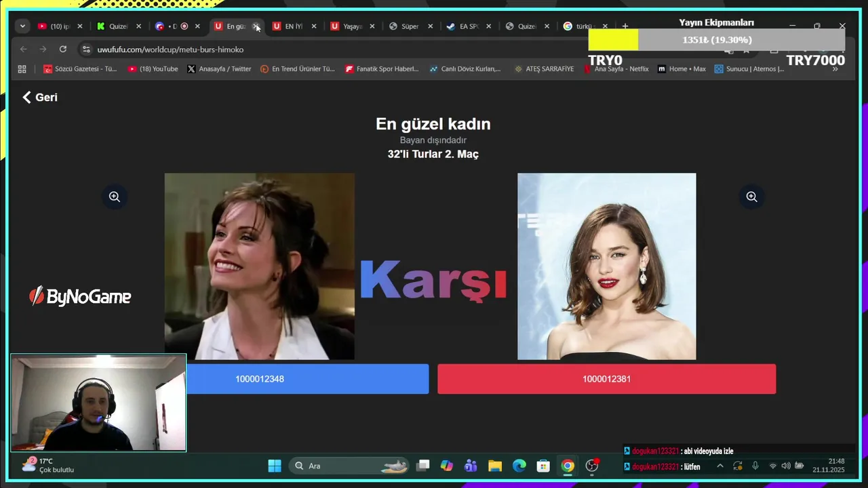
Task: Open Wi-Fi network settings
Action: 772,466
